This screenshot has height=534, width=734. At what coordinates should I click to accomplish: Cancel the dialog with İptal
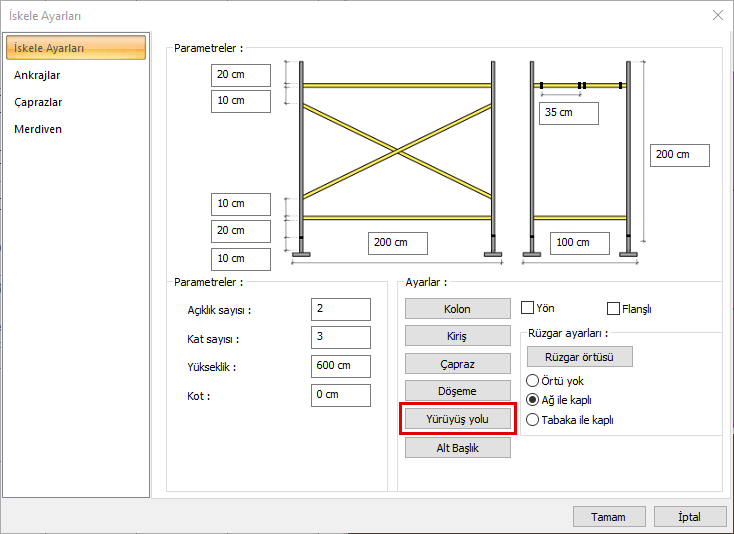point(690,517)
